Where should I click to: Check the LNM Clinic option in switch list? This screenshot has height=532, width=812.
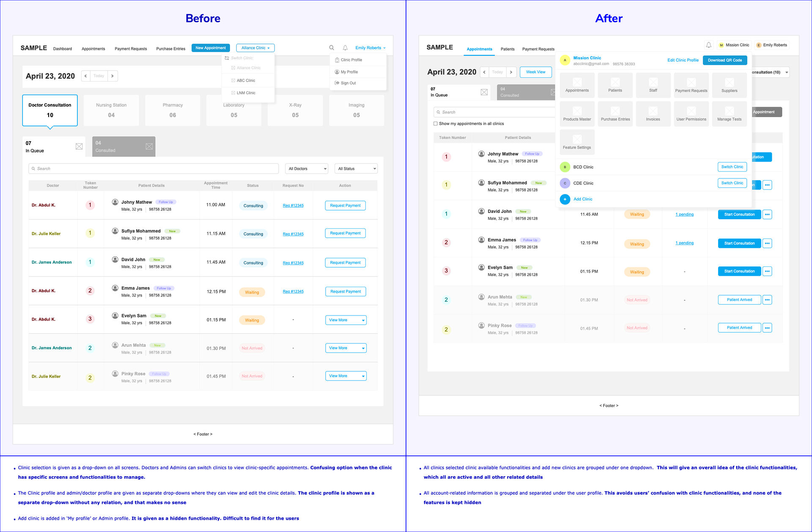pyautogui.click(x=233, y=93)
